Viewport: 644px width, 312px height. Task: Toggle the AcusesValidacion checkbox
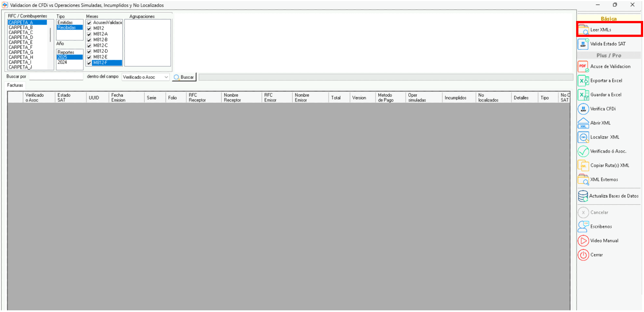89,23
